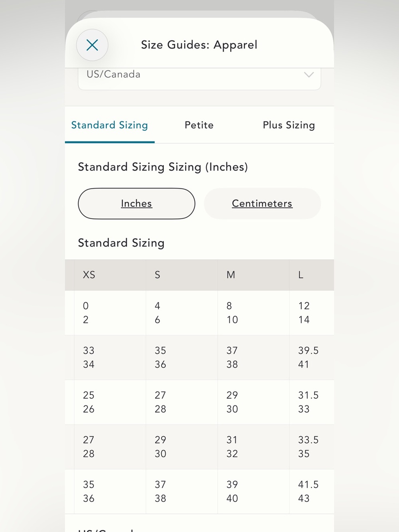
Task: Click the S cell showing 35 36
Action: (x=182, y=358)
